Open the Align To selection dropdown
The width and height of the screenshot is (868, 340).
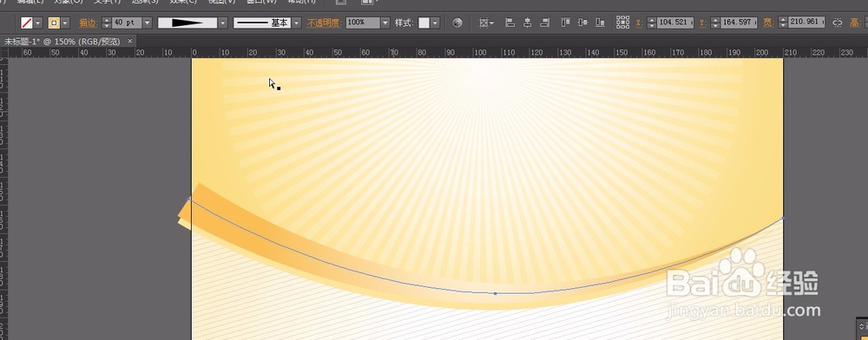487,23
